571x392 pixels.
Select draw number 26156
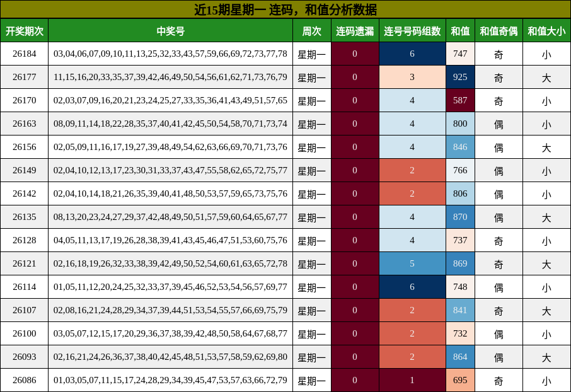pos(25,147)
